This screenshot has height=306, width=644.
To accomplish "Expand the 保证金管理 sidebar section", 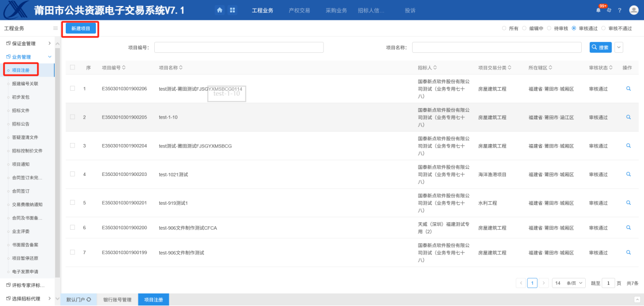I will [49, 43].
